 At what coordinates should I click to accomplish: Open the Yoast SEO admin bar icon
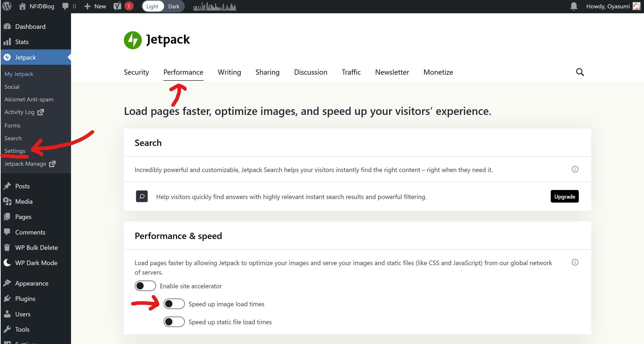[117, 6]
